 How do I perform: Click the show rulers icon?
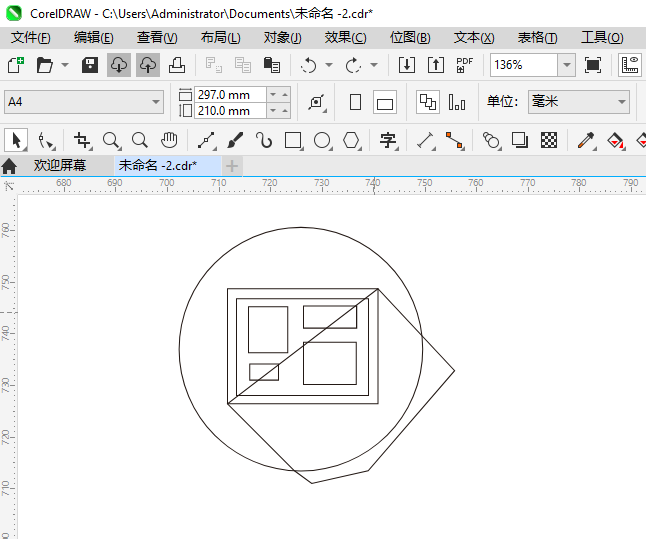point(630,65)
